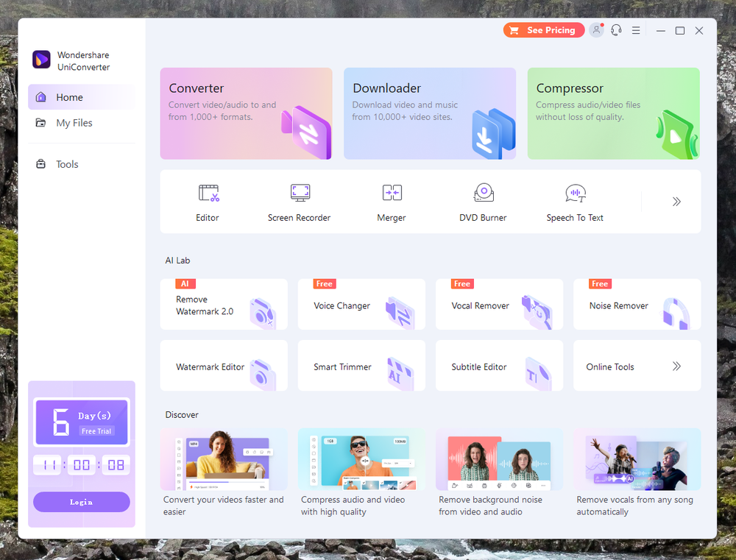Click the Watermark Editor icon
This screenshot has width=736, height=560.
(x=263, y=374)
